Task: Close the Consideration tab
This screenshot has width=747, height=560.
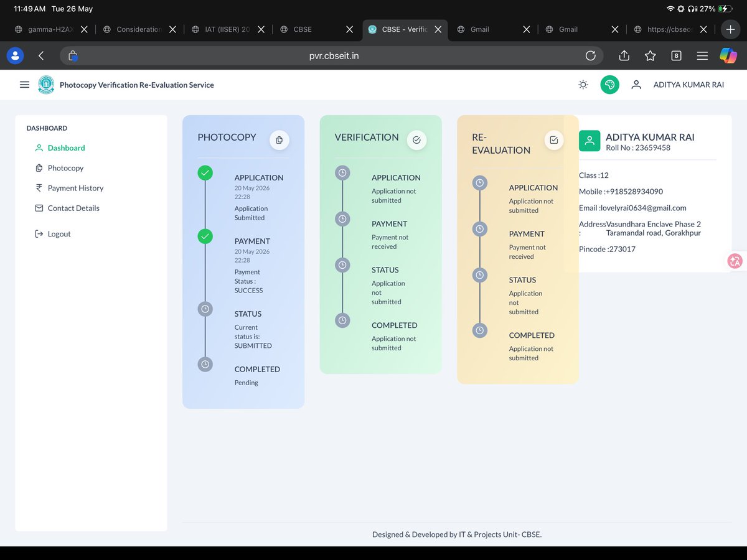Action: click(172, 29)
